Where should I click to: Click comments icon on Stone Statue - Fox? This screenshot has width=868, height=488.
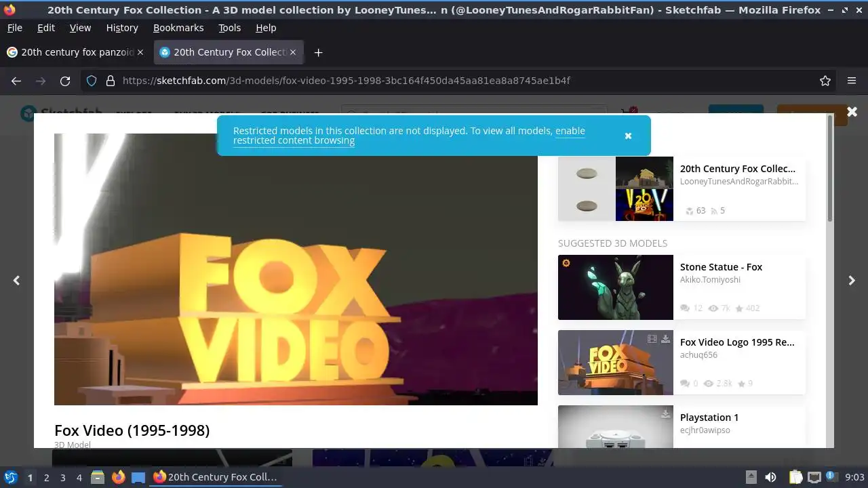685,308
